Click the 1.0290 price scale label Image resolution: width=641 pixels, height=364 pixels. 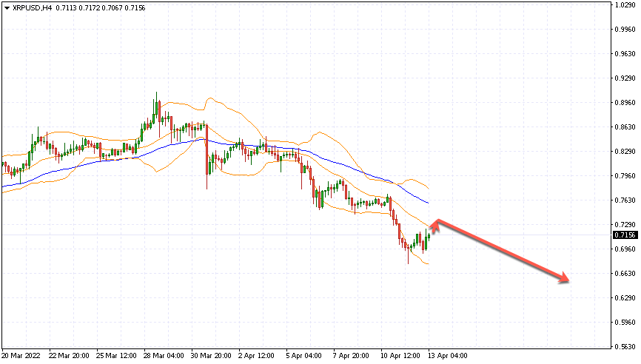point(625,6)
